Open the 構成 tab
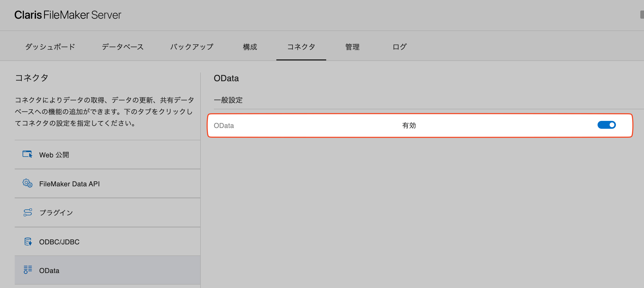The width and height of the screenshot is (644, 288). (250, 47)
